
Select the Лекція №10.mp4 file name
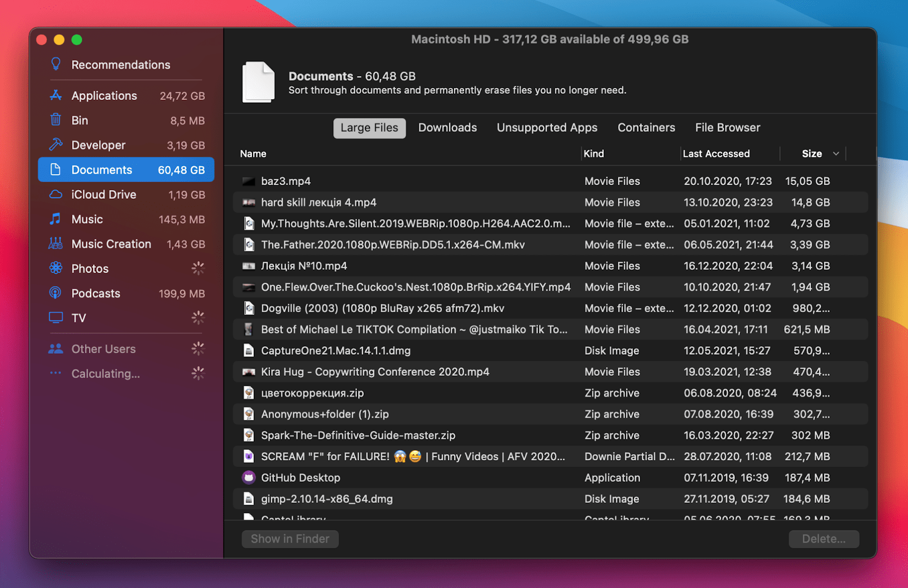pyautogui.click(x=304, y=266)
